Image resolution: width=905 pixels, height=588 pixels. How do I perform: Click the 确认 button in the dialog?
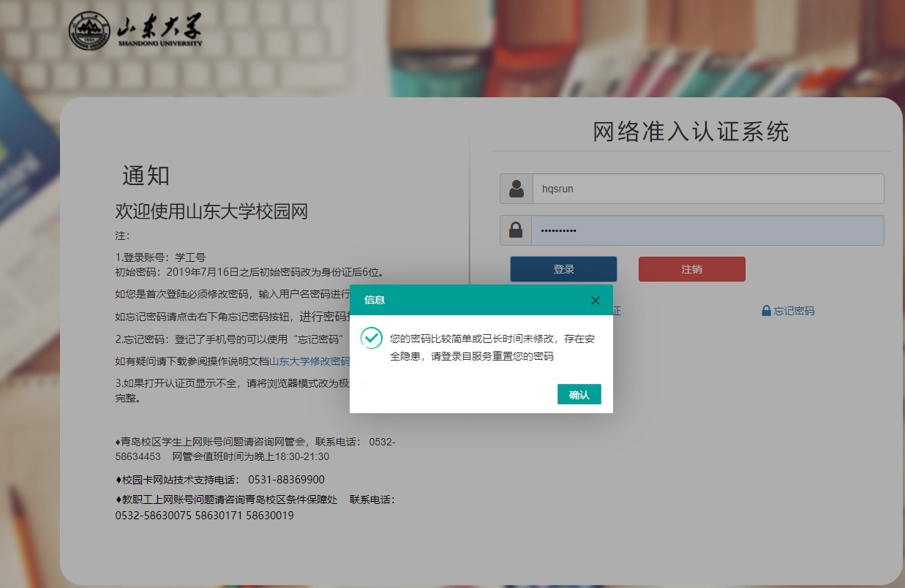(x=579, y=394)
